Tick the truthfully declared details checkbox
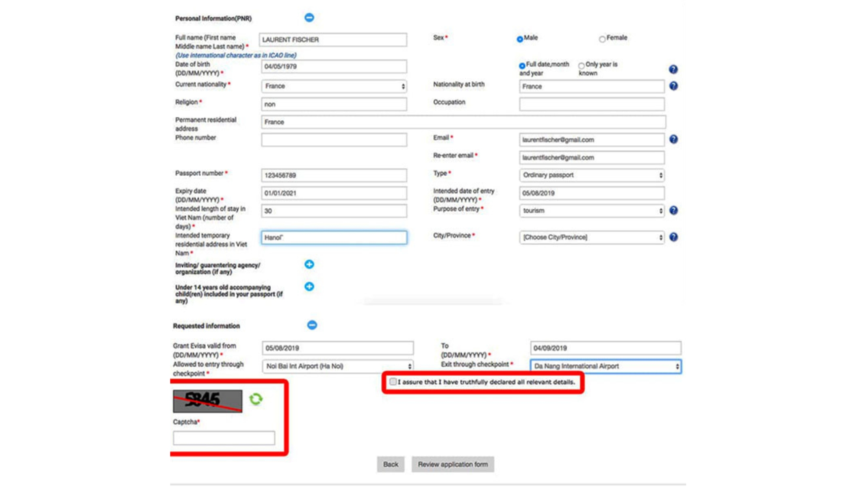This screenshot has height=488, width=868. coord(393,382)
